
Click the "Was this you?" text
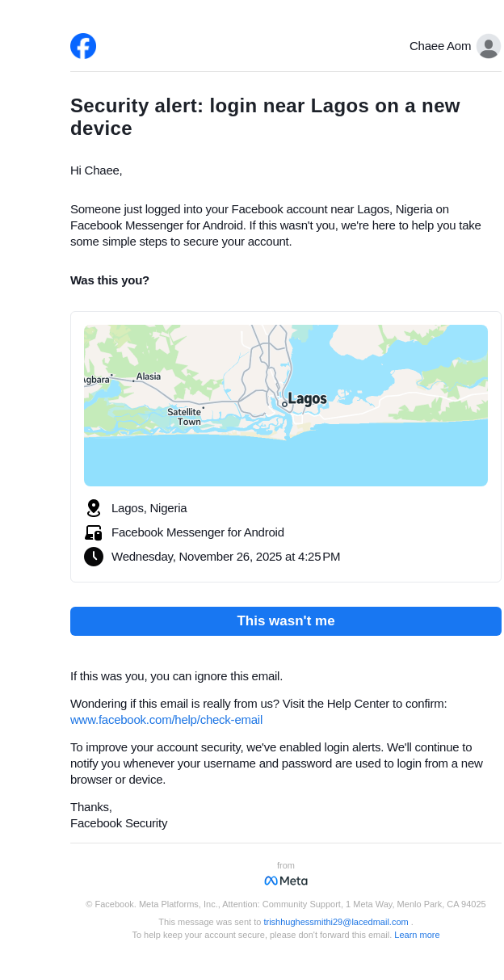click(x=110, y=280)
